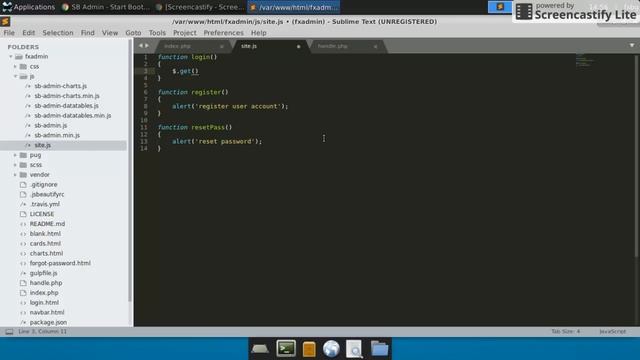640x360 pixels.
Task: Open forgot-password.html in sidebar
Action: click(x=60, y=263)
